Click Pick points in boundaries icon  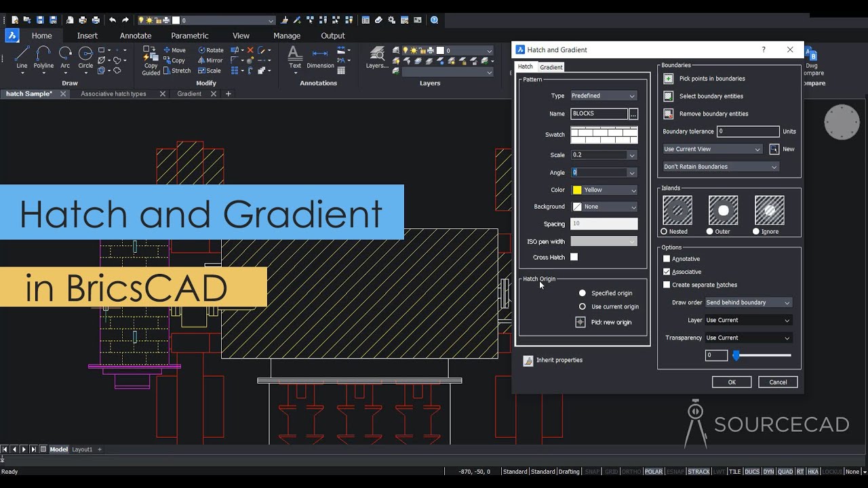(669, 79)
